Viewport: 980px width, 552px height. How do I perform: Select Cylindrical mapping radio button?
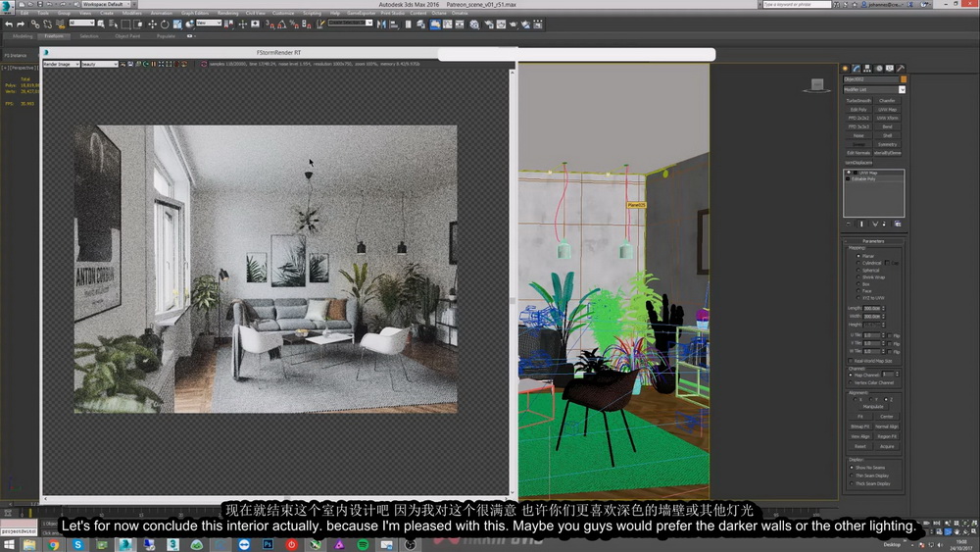click(857, 263)
